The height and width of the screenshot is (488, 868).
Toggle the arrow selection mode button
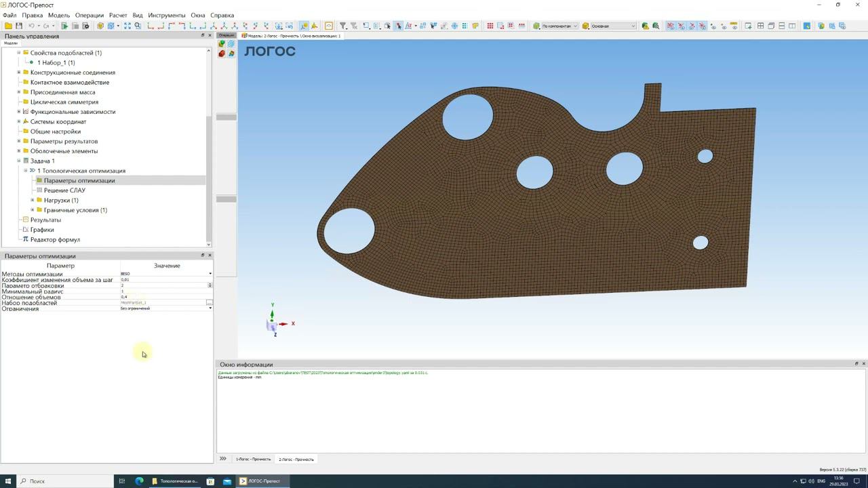[398, 26]
